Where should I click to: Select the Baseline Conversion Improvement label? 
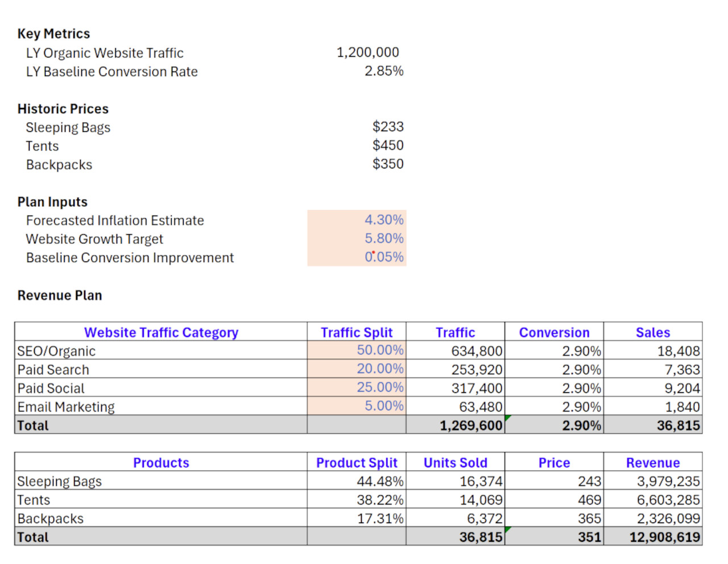click(x=130, y=258)
